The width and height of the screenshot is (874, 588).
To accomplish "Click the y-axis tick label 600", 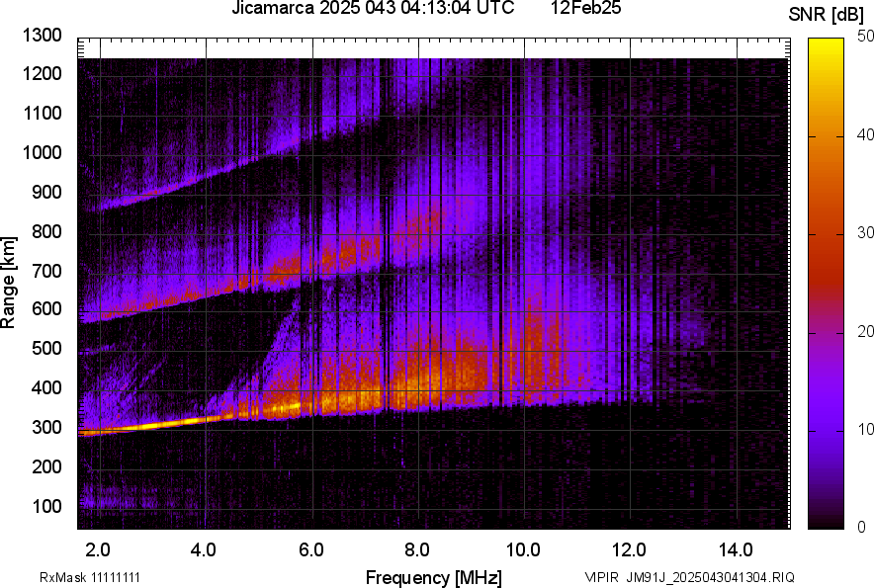I will pyautogui.click(x=46, y=308).
